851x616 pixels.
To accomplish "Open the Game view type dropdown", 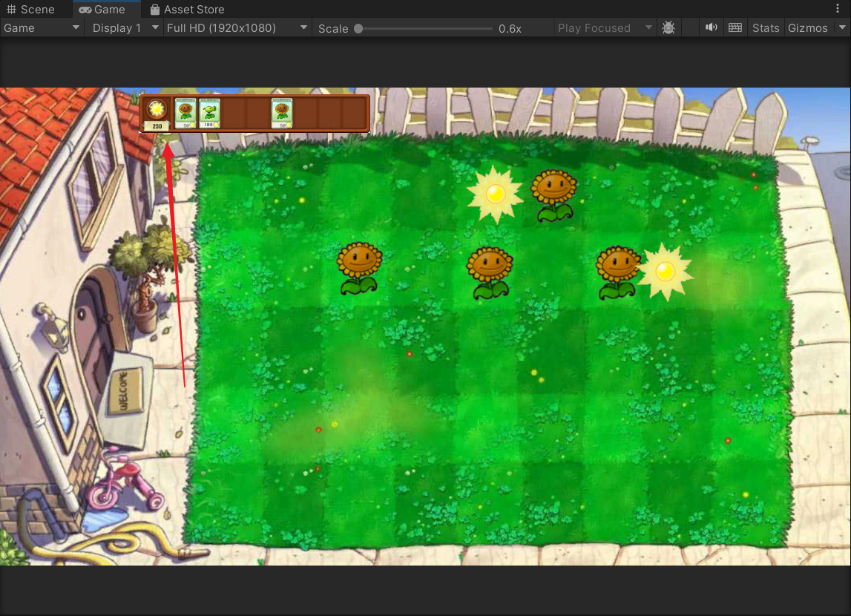I will [42, 28].
